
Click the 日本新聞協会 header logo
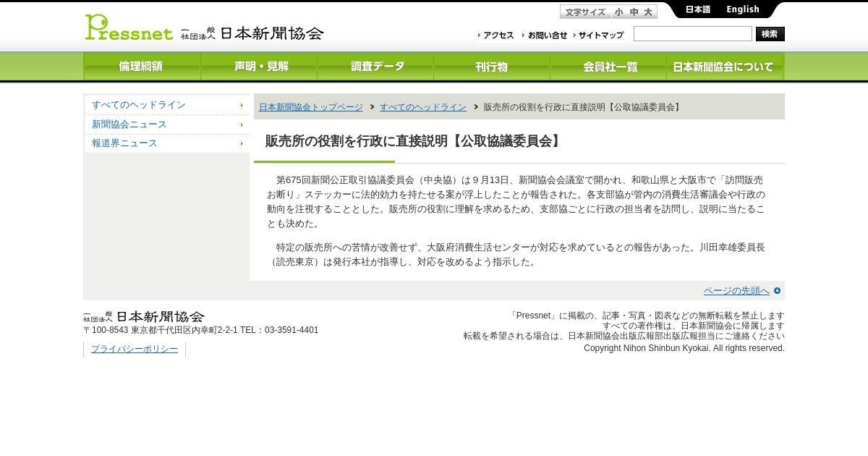[x=252, y=33]
